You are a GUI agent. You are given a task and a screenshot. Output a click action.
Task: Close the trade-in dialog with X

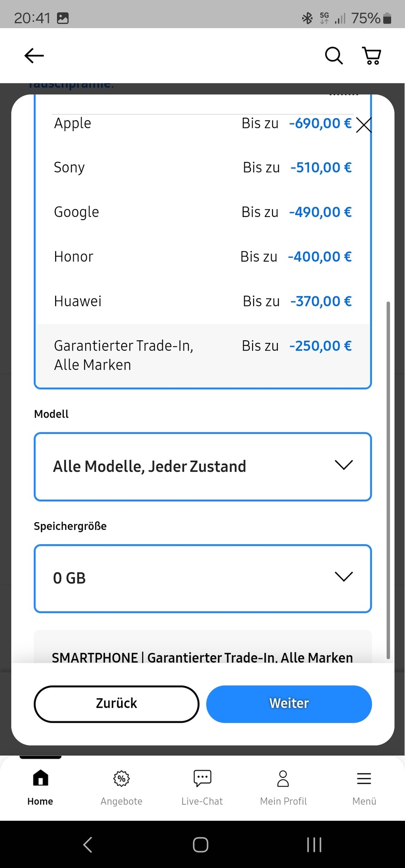[x=364, y=125]
